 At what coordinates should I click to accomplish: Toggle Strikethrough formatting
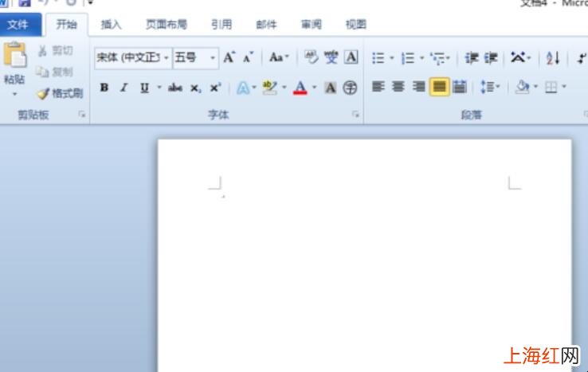tap(175, 88)
